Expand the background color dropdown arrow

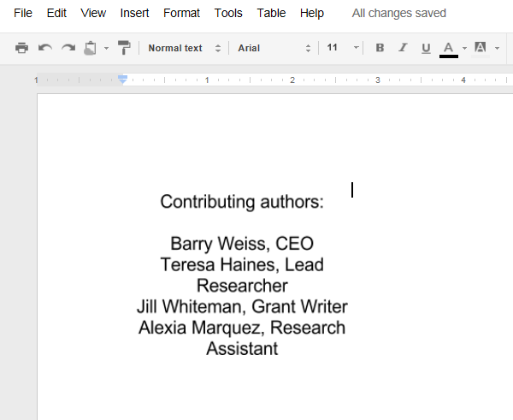(x=497, y=48)
